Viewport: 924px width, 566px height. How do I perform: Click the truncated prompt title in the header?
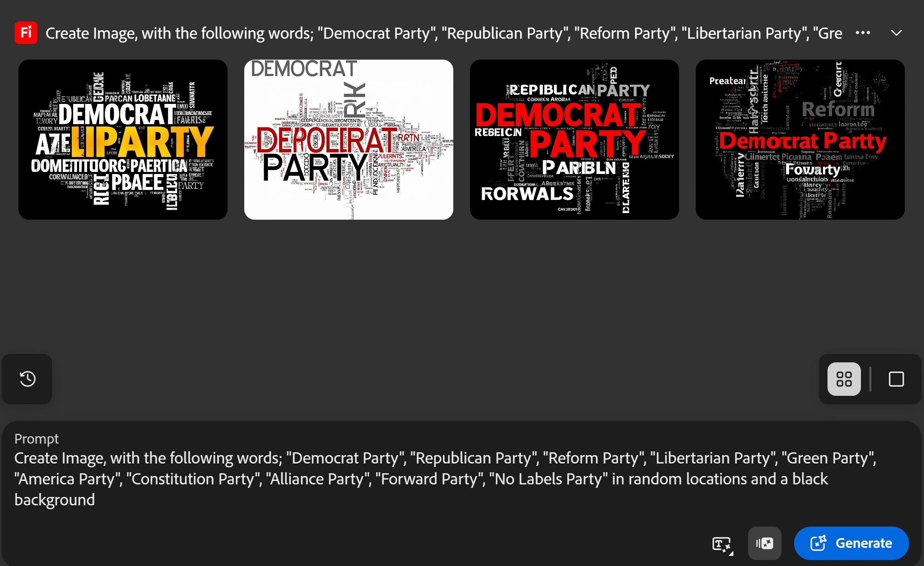(x=444, y=33)
